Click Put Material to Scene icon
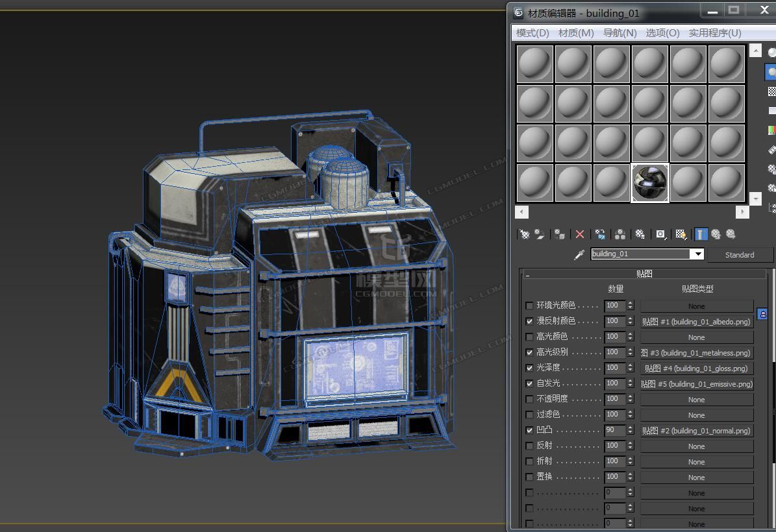776x532 pixels. 540,234
